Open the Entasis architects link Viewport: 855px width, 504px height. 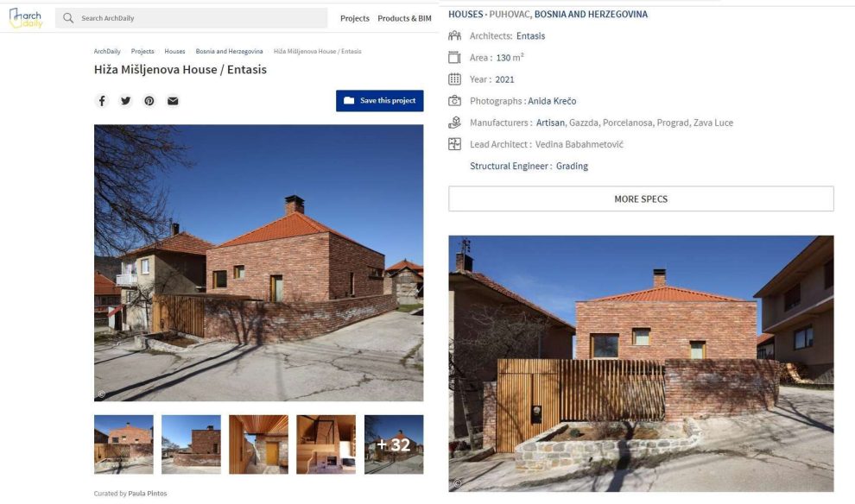click(x=530, y=36)
